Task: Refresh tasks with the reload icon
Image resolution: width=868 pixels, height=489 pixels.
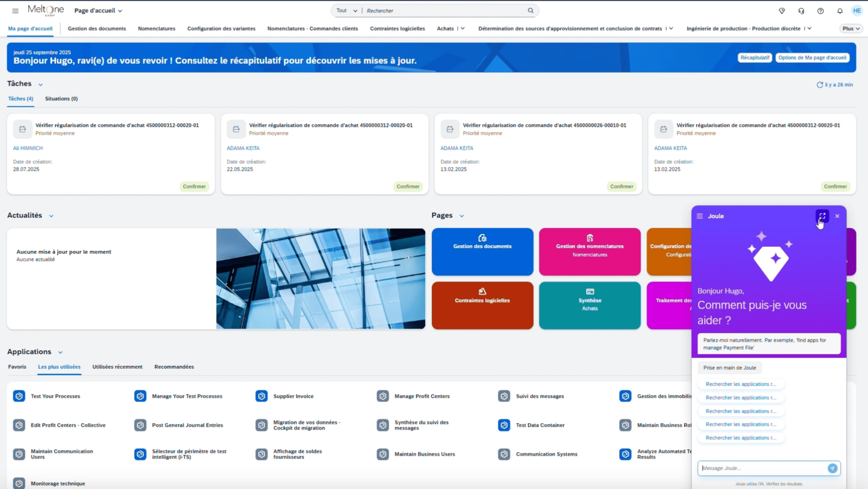Action: click(819, 85)
